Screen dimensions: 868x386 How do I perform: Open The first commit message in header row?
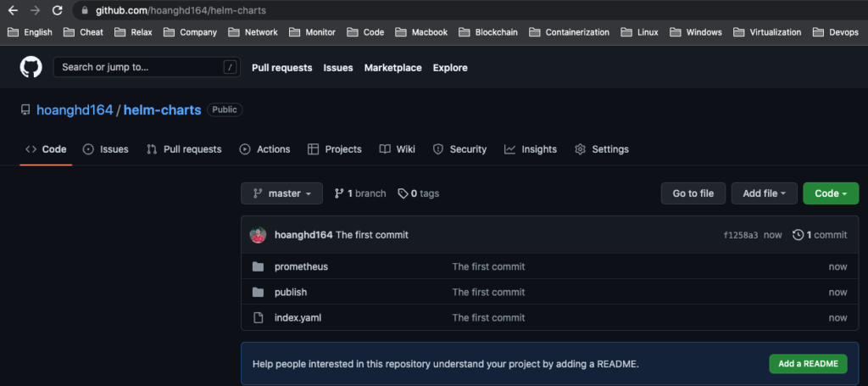[x=372, y=235]
